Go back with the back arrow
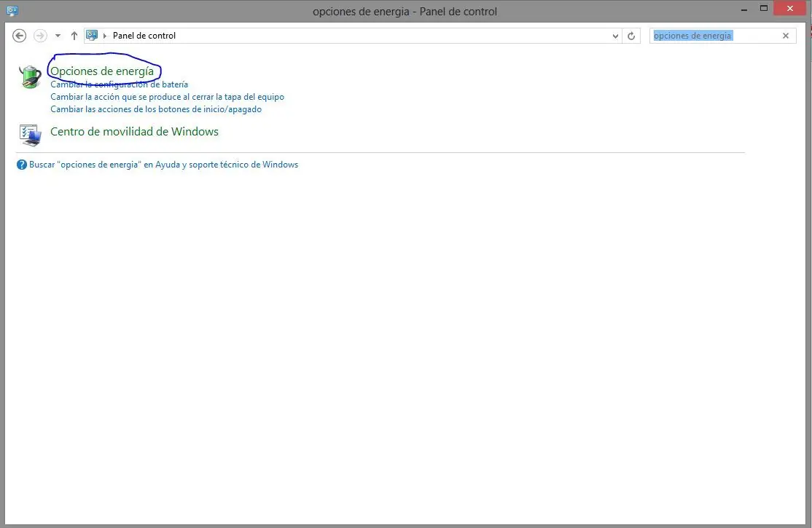The height and width of the screenshot is (528, 812). pyautogui.click(x=19, y=36)
